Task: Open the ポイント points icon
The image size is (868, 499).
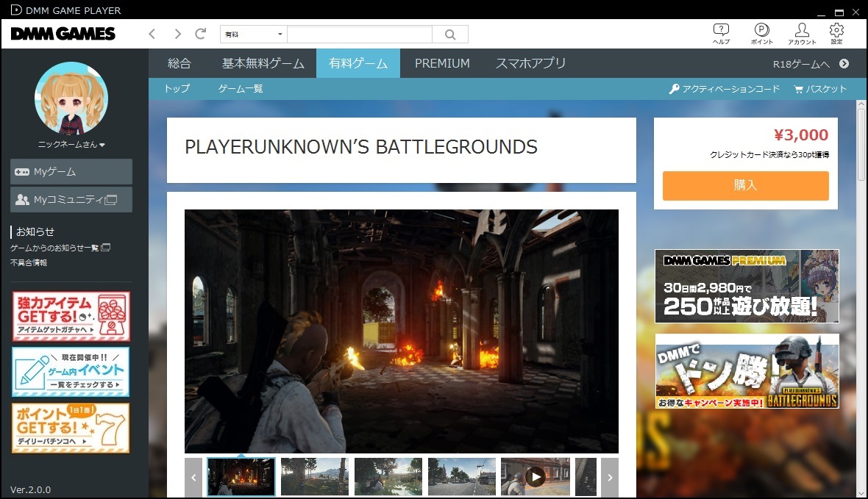Action: click(x=762, y=34)
